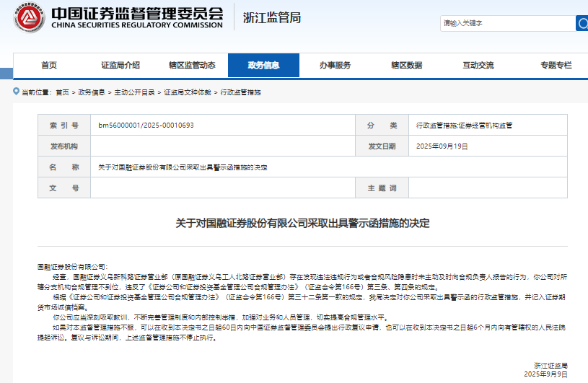Open the 证监局介绍 navigation tab

tap(120, 65)
